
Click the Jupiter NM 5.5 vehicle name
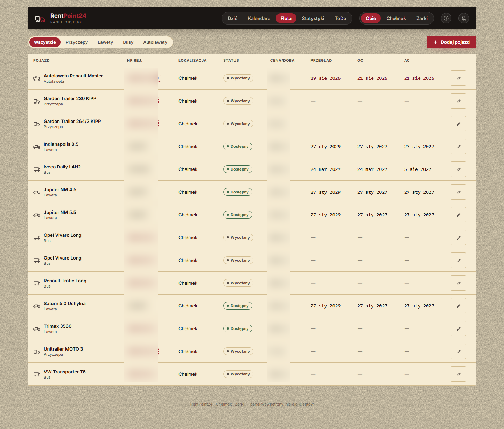click(60, 212)
